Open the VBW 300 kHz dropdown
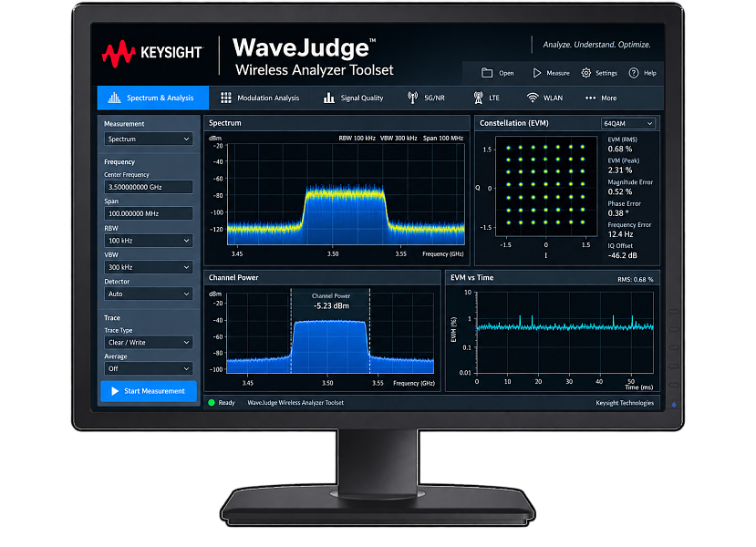Screen dimensions: 756x547 [x=149, y=267]
